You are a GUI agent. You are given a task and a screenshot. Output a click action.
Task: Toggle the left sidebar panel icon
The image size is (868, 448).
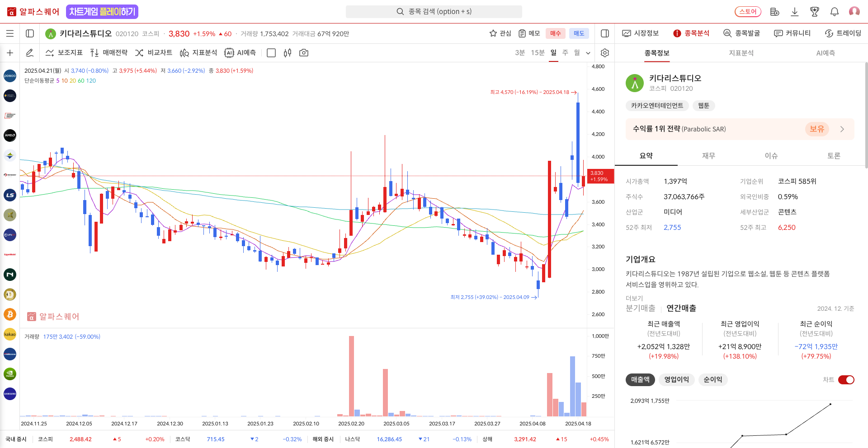(30, 33)
